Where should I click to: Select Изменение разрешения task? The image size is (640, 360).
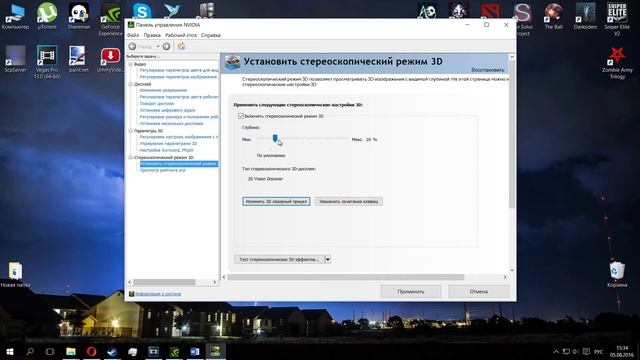click(x=163, y=90)
